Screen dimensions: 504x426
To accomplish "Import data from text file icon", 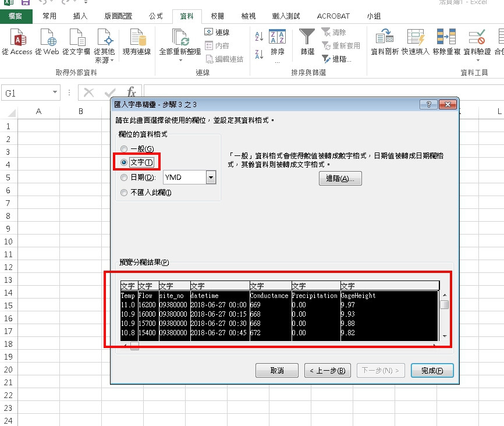I will (x=76, y=42).
